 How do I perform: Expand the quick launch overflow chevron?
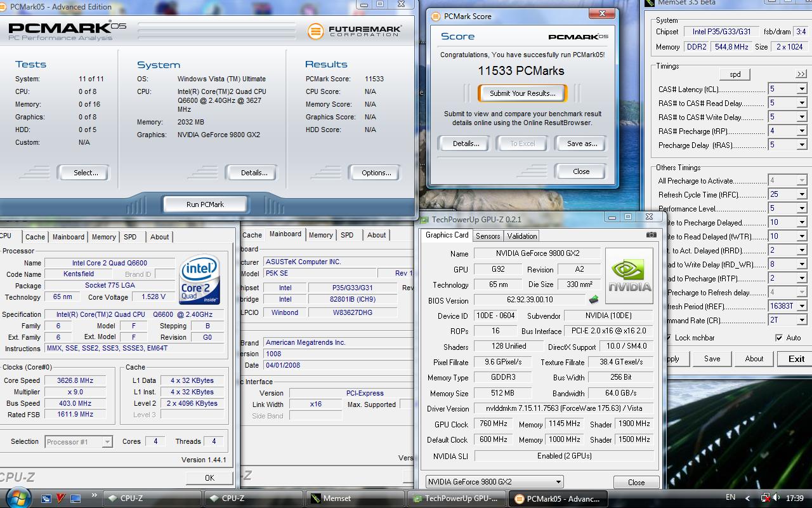click(x=95, y=495)
